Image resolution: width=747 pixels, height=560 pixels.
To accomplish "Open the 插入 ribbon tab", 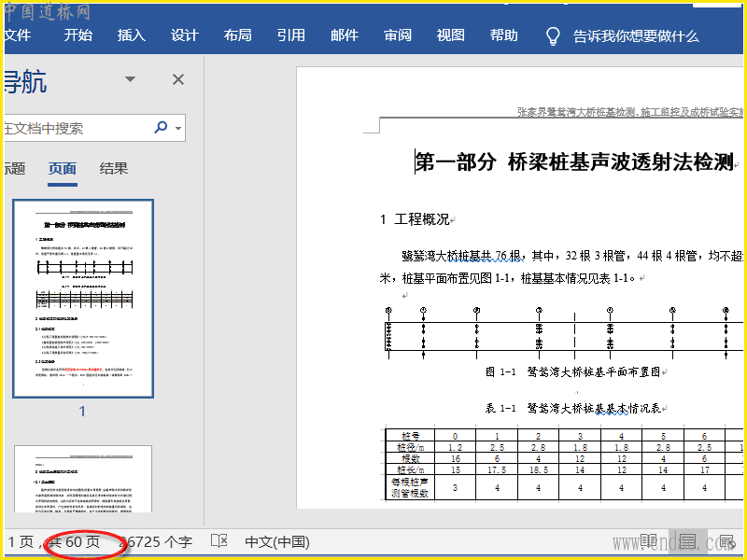I will [132, 35].
